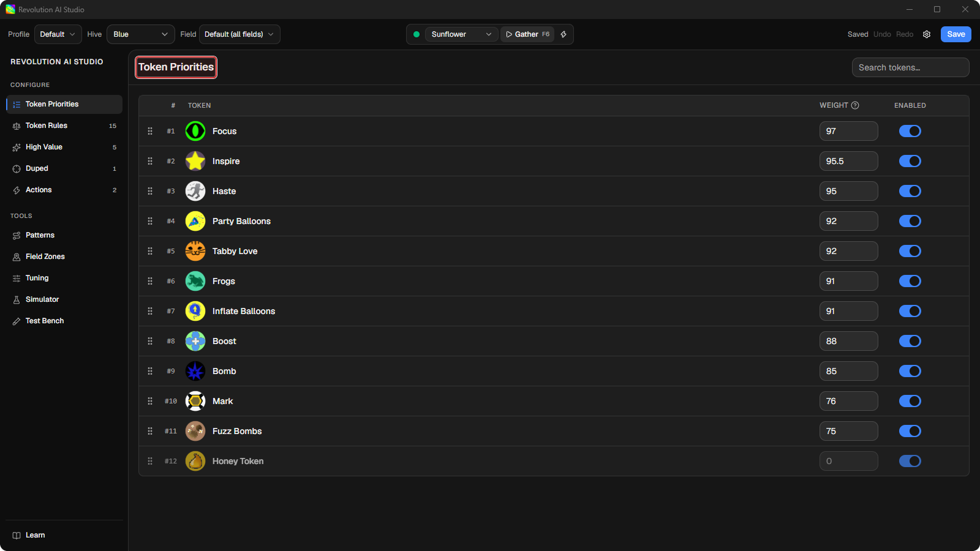Click the Party Balloons token icon

195,221
